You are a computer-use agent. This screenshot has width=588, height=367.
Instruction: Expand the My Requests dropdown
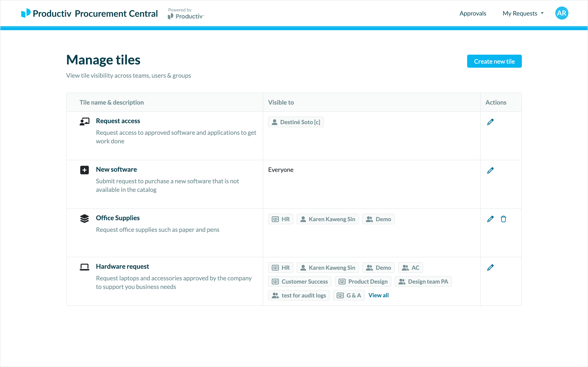(523, 13)
